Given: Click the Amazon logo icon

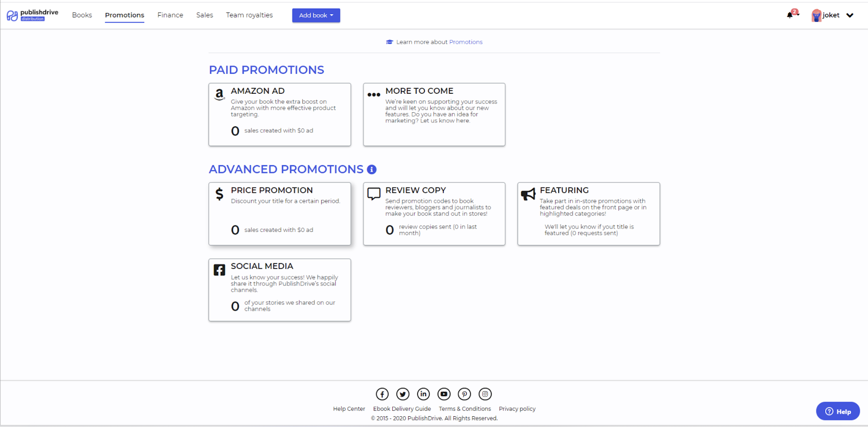Looking at the screenshot, I should click(219, 94).
